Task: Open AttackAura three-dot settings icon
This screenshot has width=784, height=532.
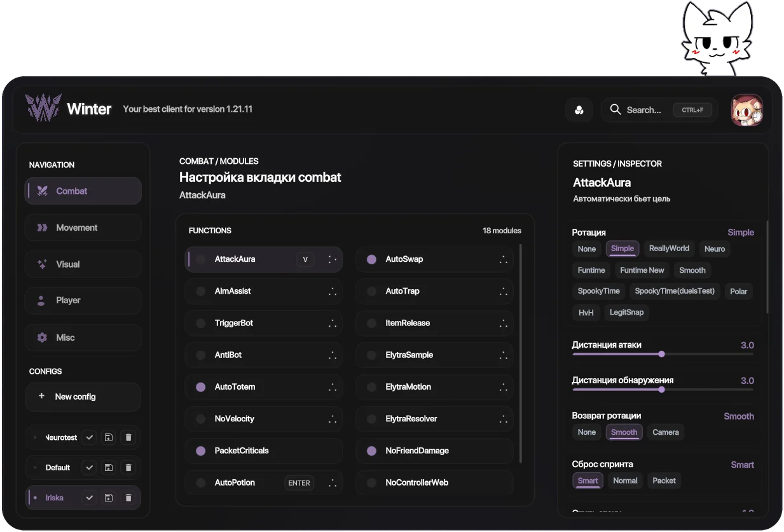Action: pos(332,259)
